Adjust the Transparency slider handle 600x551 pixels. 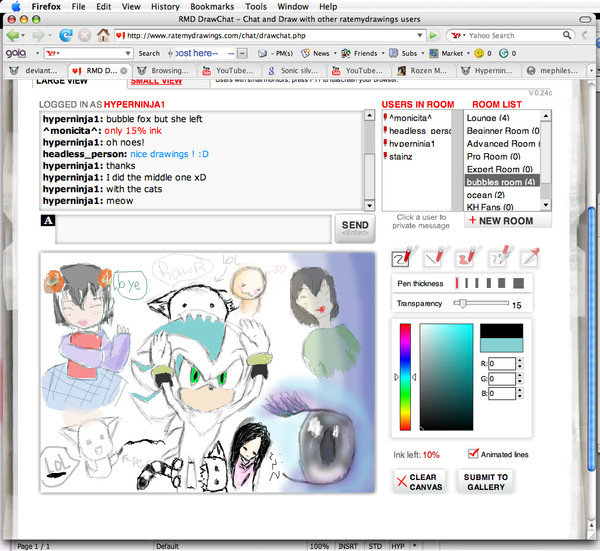point(462,303)
